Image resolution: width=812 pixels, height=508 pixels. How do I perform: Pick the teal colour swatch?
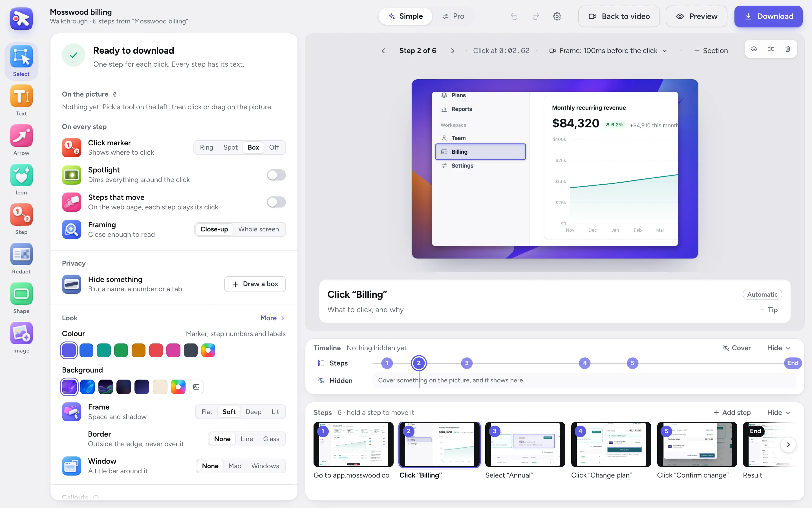[104, 350]
